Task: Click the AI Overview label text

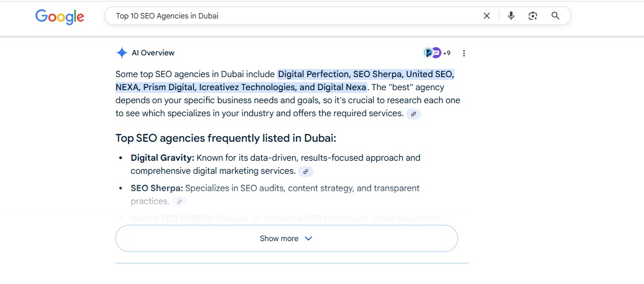Action: coord(153,53)
